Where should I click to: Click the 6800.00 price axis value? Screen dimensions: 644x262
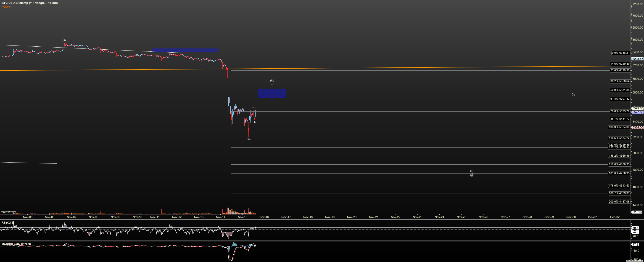638,27
